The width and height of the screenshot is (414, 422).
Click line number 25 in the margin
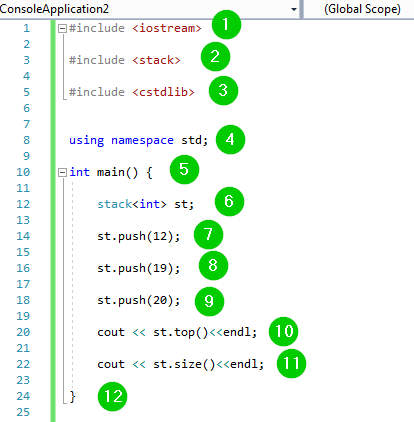click(x=23, y=412)
